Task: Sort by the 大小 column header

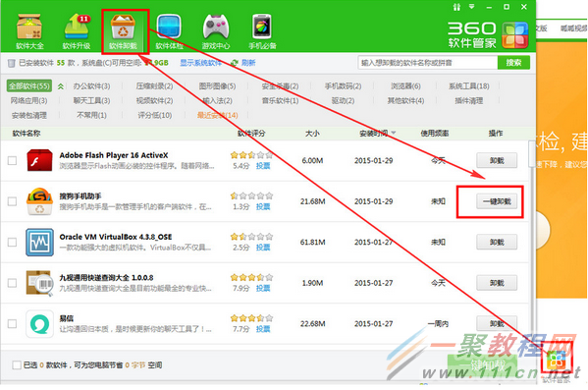Action: tap(312, 134)
